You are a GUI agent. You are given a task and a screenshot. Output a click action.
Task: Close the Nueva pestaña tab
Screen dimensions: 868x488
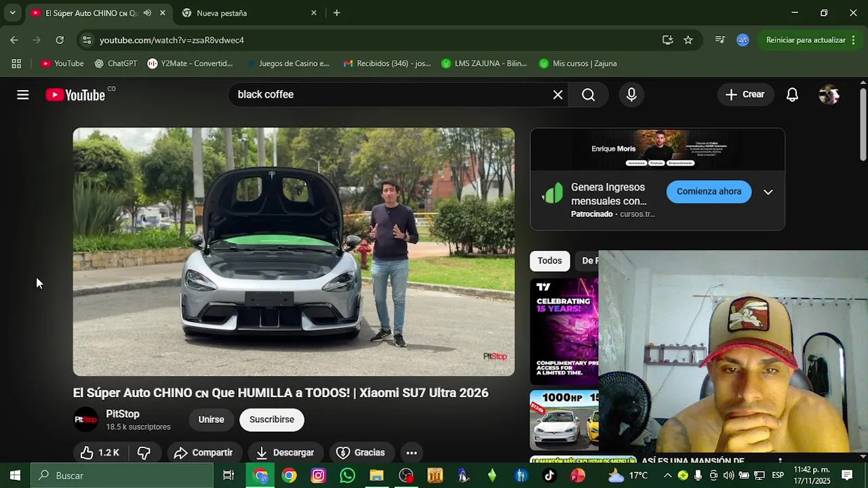pos(314,13)
